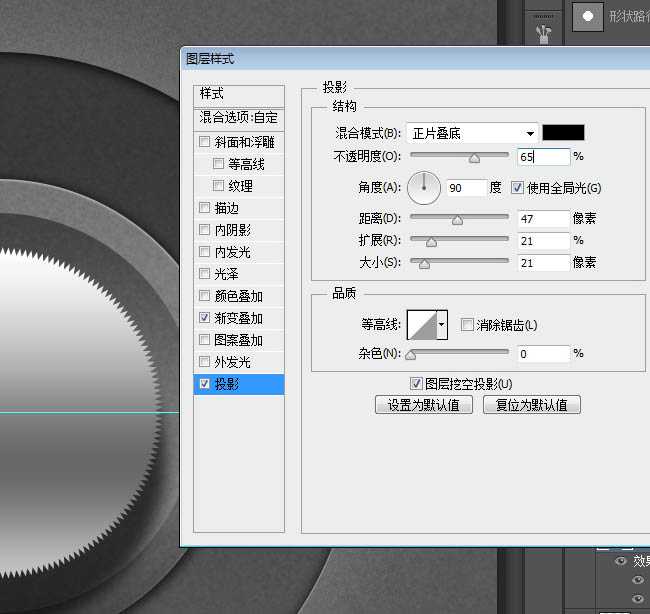Enable the 颜色叠加 checkbox
Screen dimensions: 650x614
[x=204, y=296]
